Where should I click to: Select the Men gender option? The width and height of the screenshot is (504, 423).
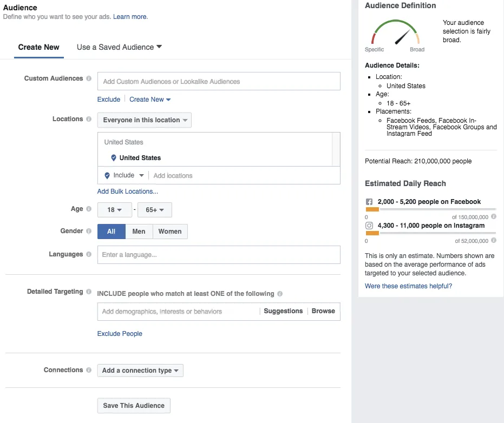(139, 232)
